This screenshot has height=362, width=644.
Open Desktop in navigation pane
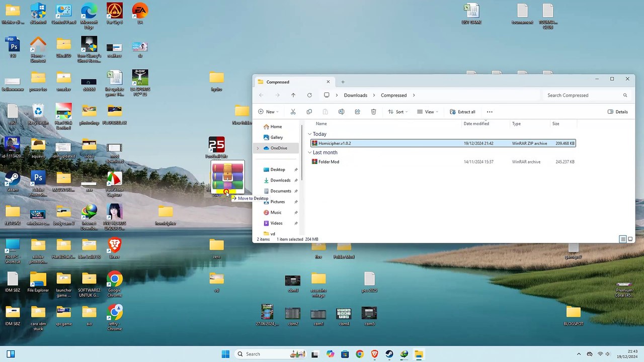pos(278,169)
